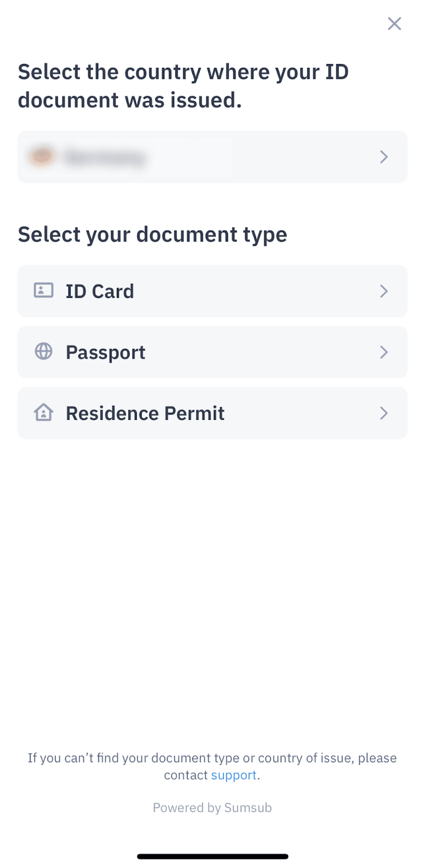Click the Powered by Sumsub text
The width and height of the screenshot is (425, 868).
tap(212, 808)
